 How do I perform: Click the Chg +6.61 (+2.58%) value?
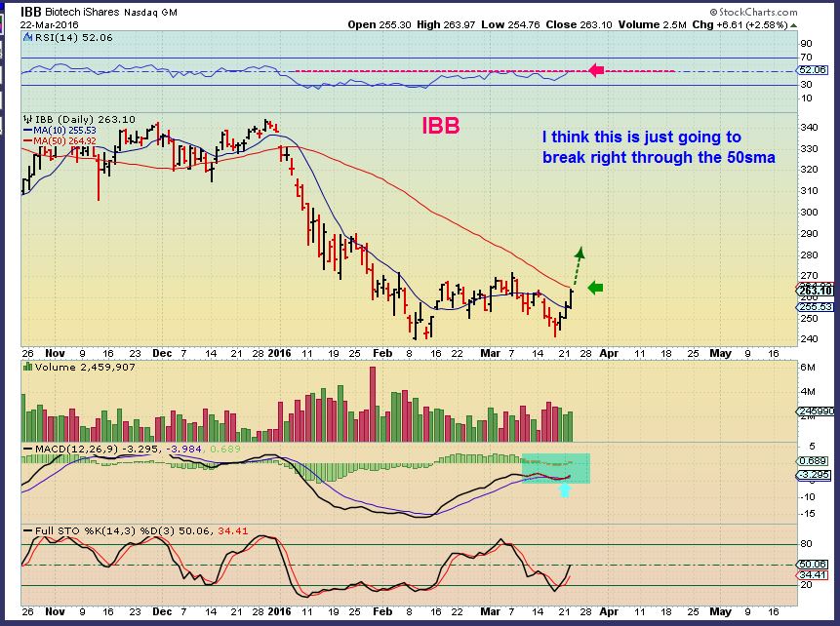(740, 24)
